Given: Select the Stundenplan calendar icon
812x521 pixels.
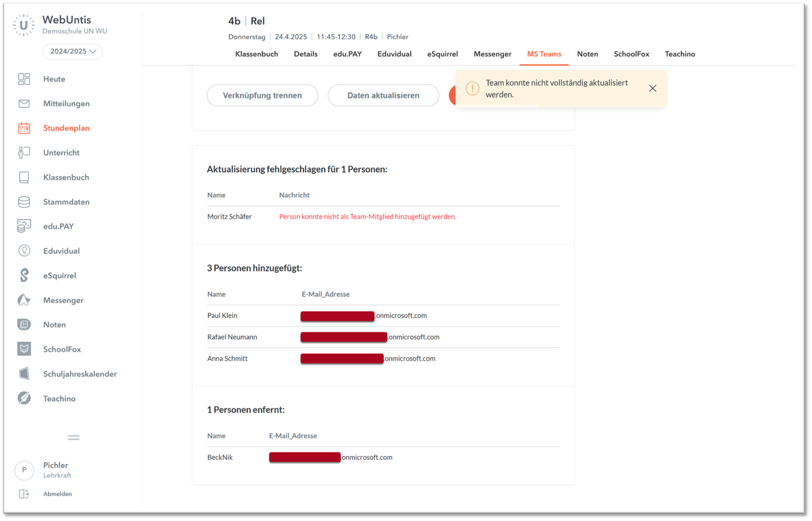Looking at the screenshot, I should click(24, 128).
